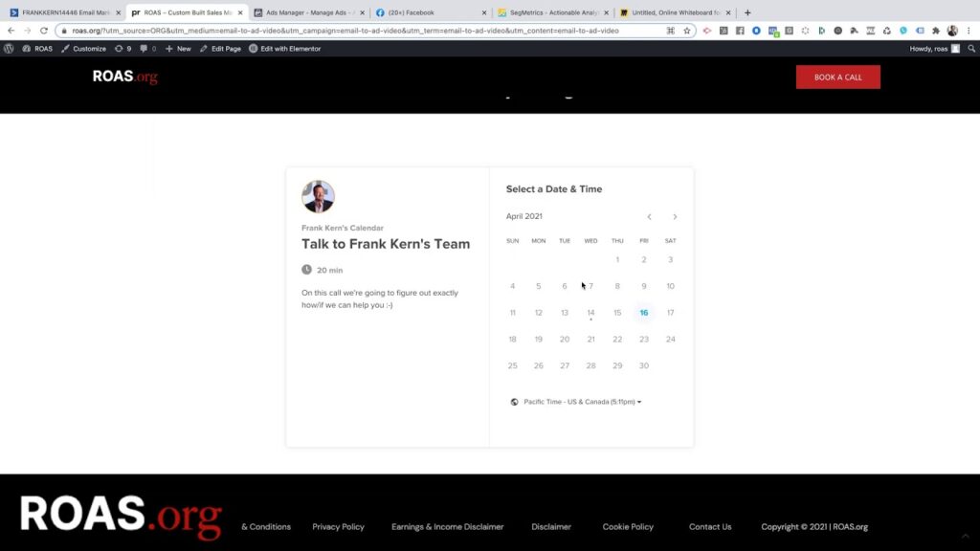Click the WordPress logo in admin bar
The height and width of the screenshot is (551, 980).
(9, 48)
